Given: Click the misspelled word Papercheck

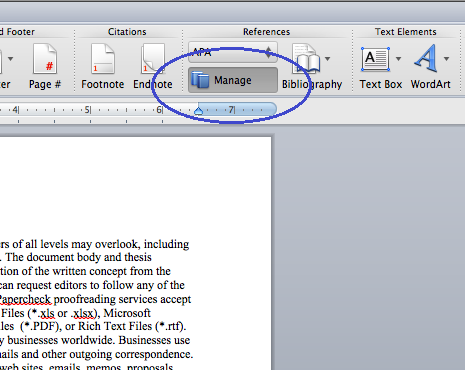Looking at the screenshot, I should (x=25, y=299).
